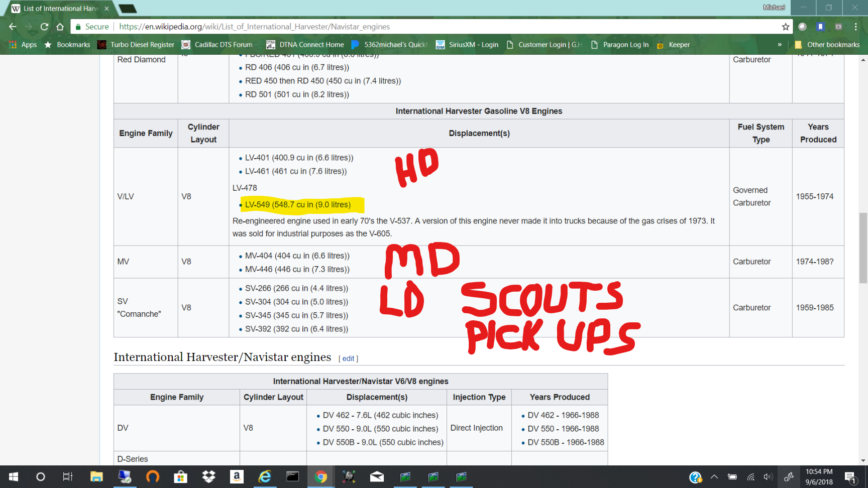Open File Explorer from the taskbar

tap(96, 476)
